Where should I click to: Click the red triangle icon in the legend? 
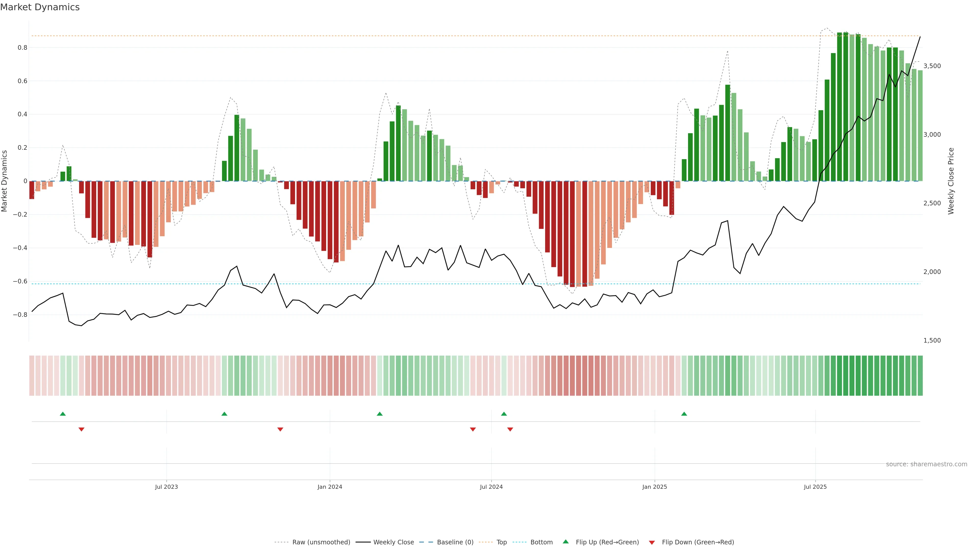[652, 542]
